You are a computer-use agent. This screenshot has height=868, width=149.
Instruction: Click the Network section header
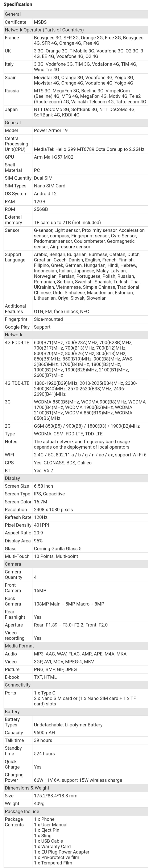(76, 335)
